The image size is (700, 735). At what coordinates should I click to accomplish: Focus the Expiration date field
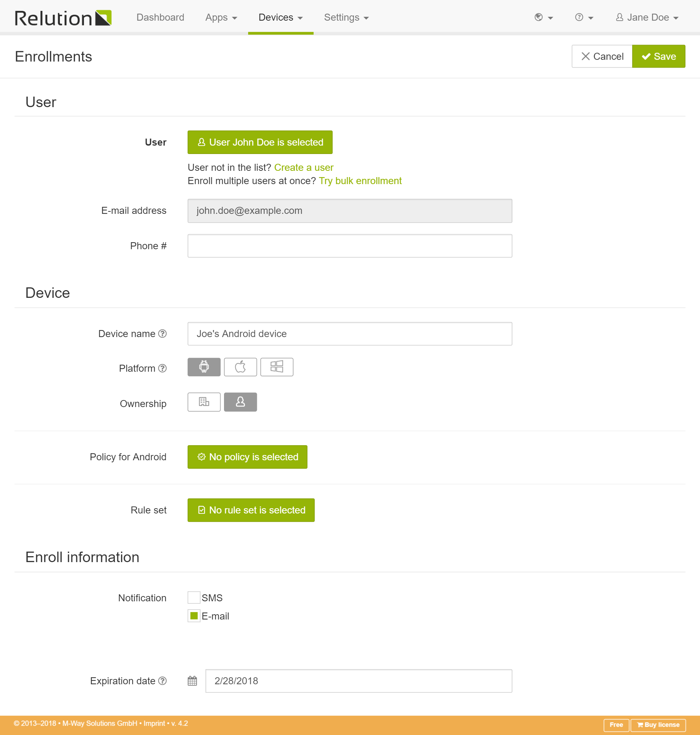[359, 681]
